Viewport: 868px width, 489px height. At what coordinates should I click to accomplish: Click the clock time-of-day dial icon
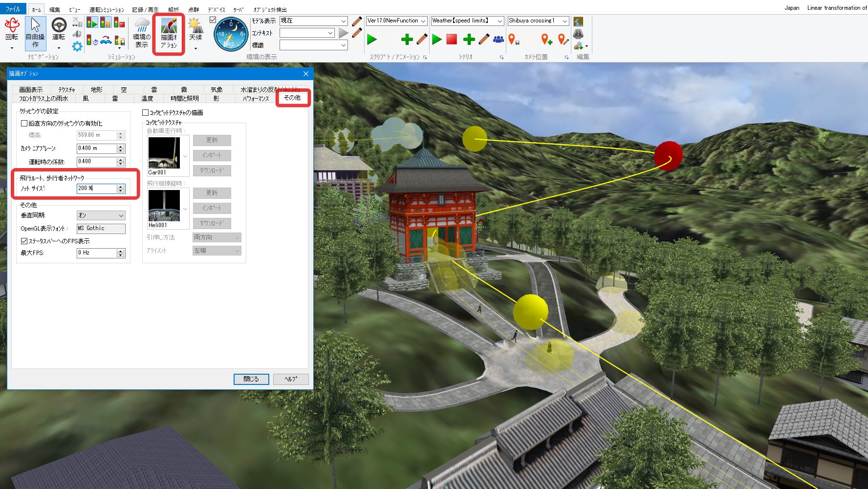point(231,34)
